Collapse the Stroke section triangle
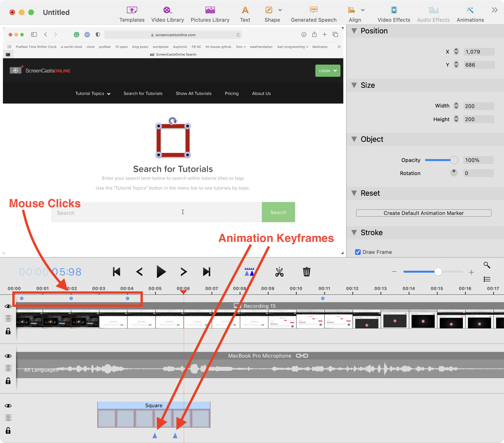 (354, 232)
